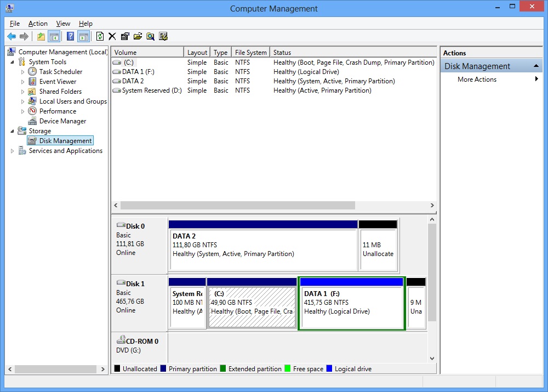Open Properties via its toolbar icon
The width and height of the screenshot is (548, 392).
[x=125, y=36]
